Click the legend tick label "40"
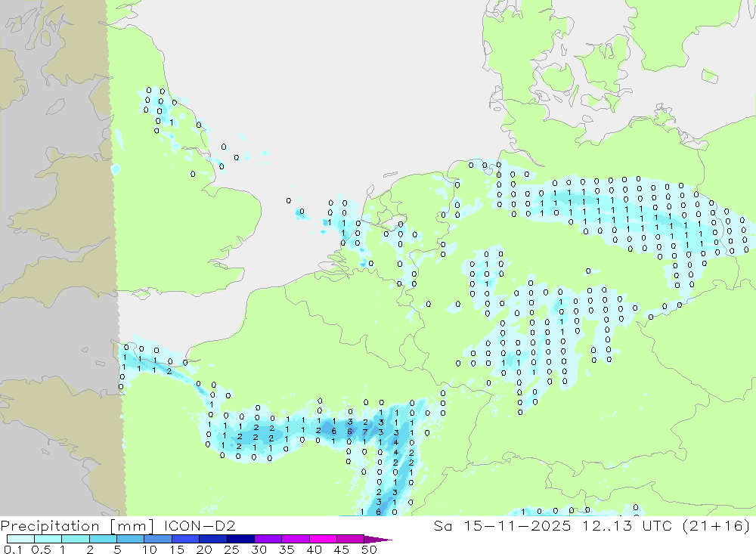The height and width of the screenshot is (554, 756). click(314, 549)
